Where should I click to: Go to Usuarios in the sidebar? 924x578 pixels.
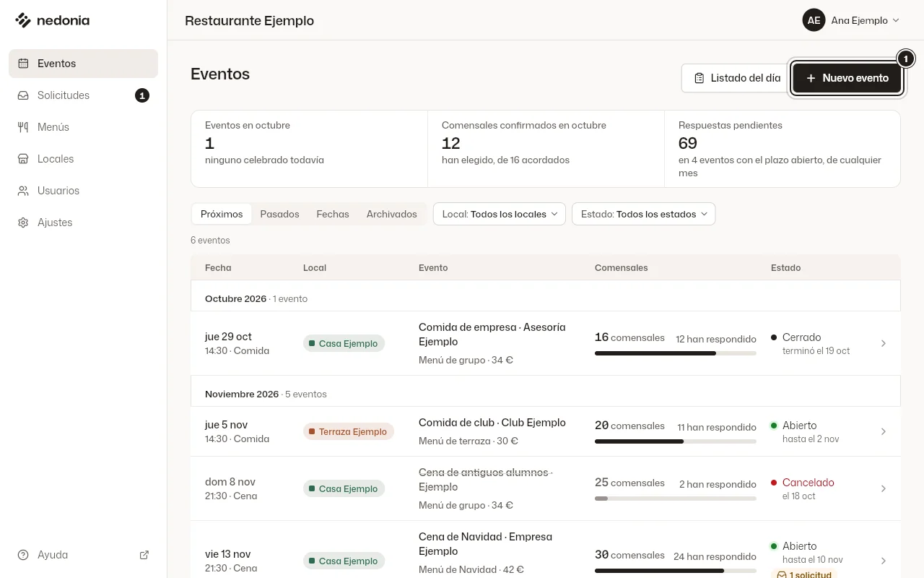click(x=83, y=191)
